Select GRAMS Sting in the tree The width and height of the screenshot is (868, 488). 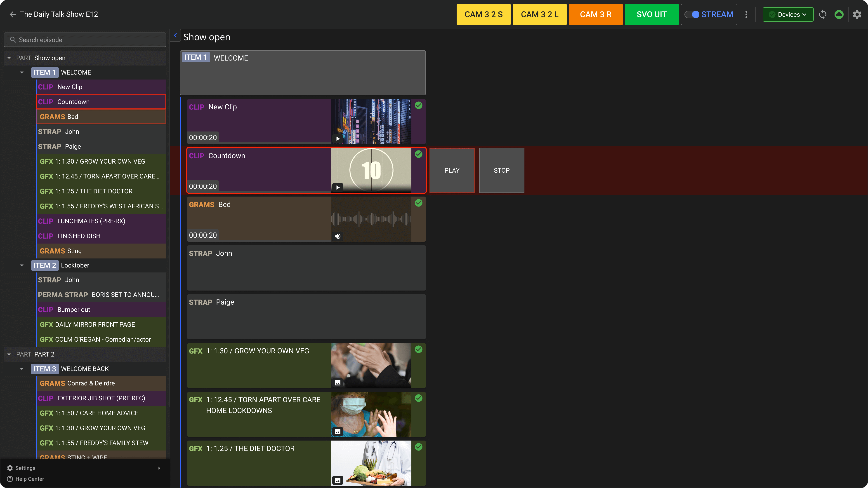pos(101,251)
